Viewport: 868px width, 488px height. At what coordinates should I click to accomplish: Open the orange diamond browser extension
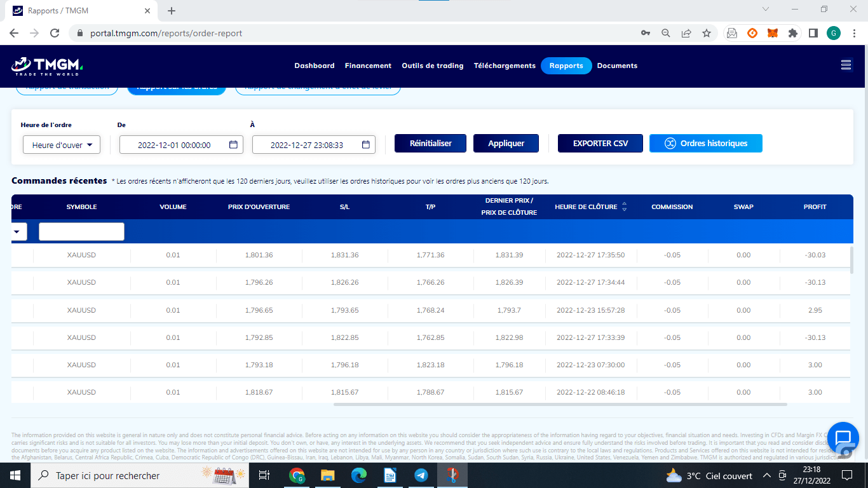[752, 33]
